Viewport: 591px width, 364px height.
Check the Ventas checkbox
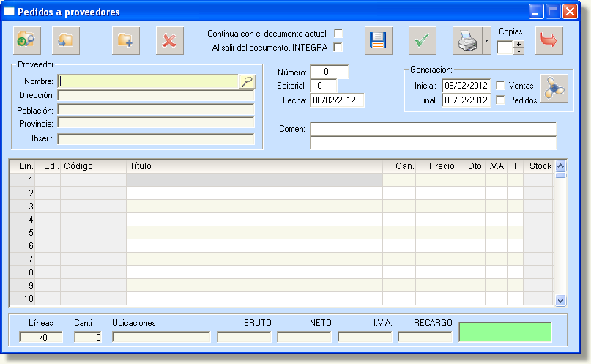pos(501,86)
